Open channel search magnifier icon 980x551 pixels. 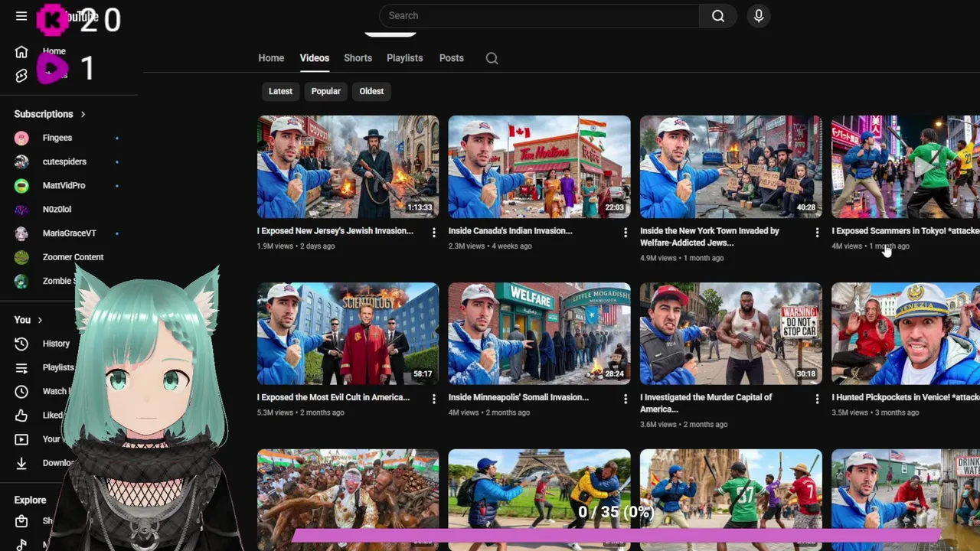point(492,58)
